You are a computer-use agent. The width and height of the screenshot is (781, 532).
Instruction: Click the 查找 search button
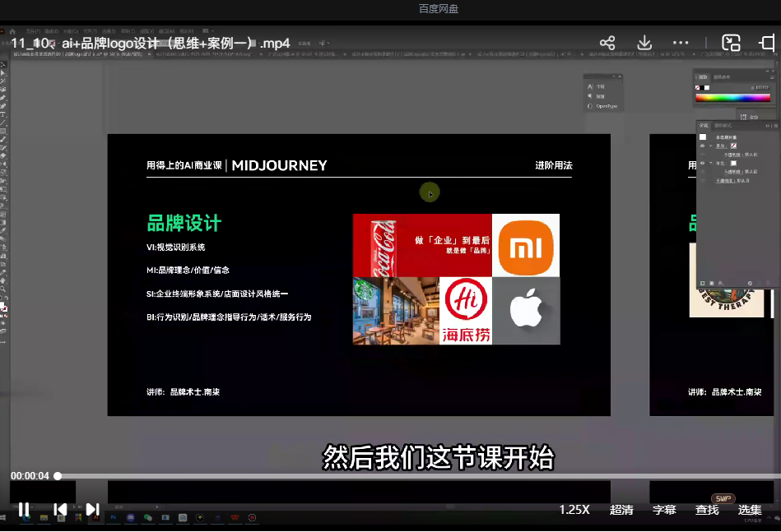[x=707, y=510]
